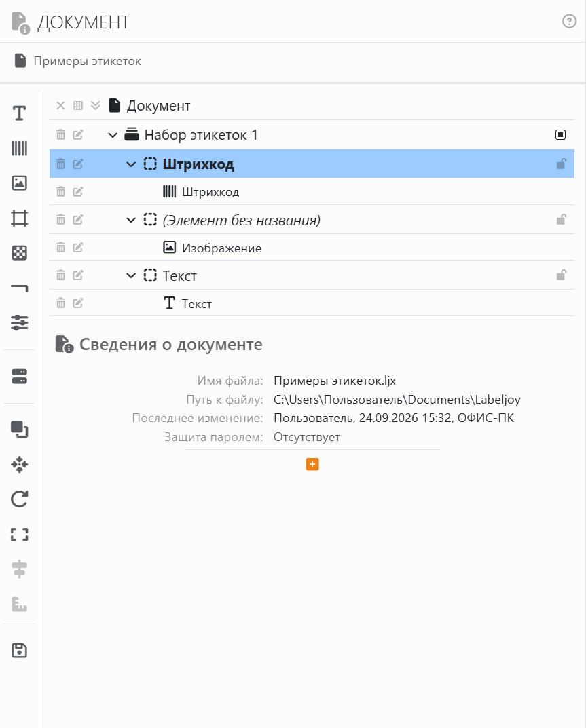
Task: Select the Документ root tree row
Action: click(x=312, y=106)
